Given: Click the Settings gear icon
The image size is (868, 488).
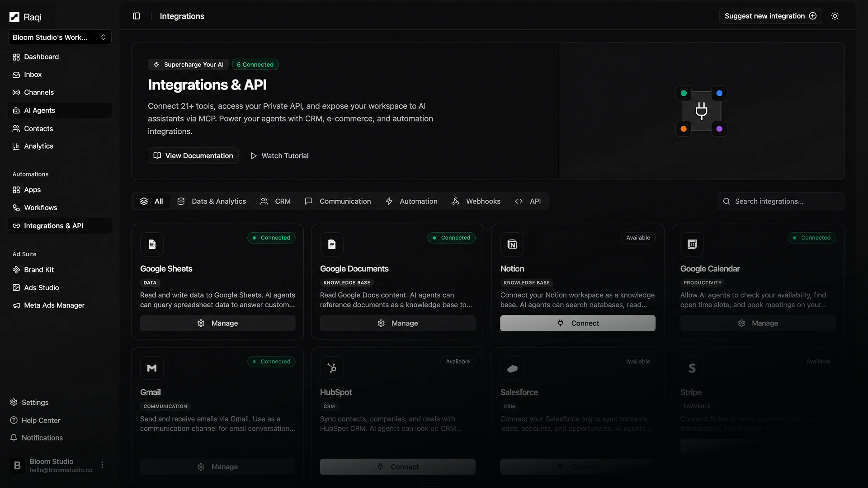Looking at the screenshot, I should [14, 403].
